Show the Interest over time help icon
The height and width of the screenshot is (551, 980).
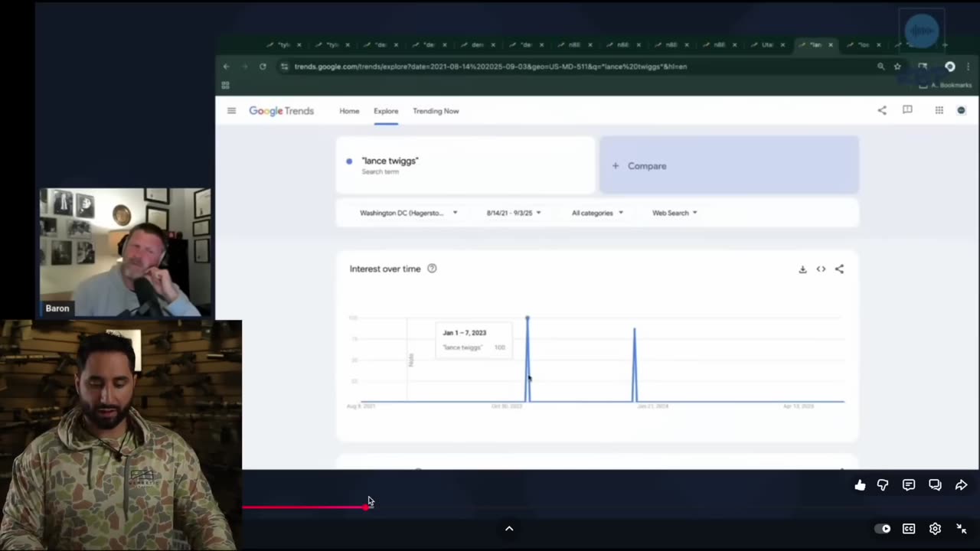pyautogui.click(x=432, y=269)
